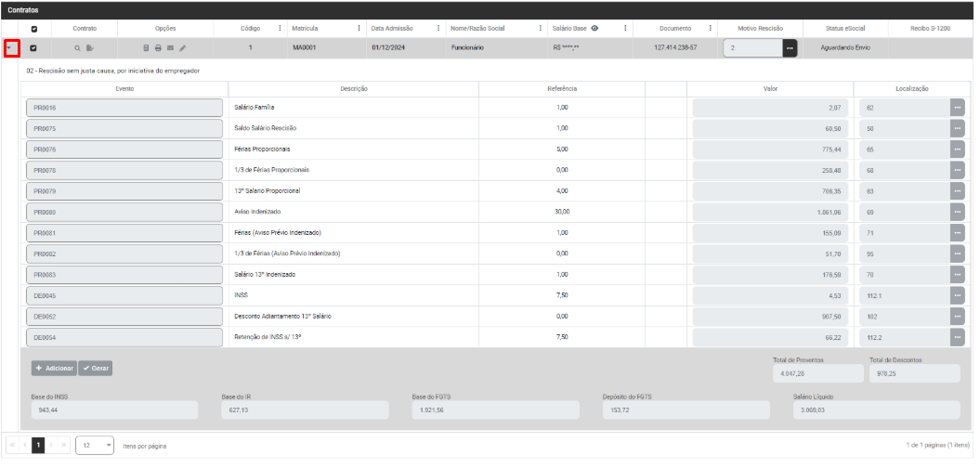Open the Data Admissão column menu
980x468 pixels.
438,29
